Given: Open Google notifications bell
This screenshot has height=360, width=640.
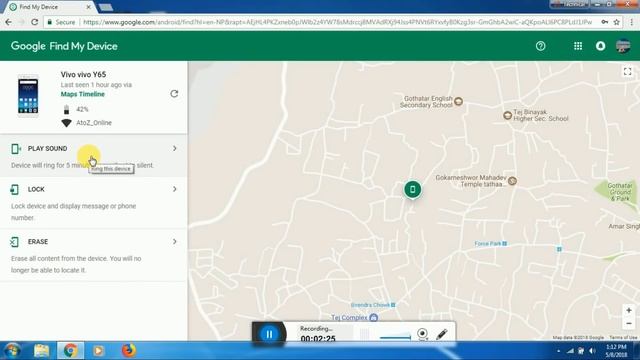Looking at the screenshot, I should (x=600, y=46).
